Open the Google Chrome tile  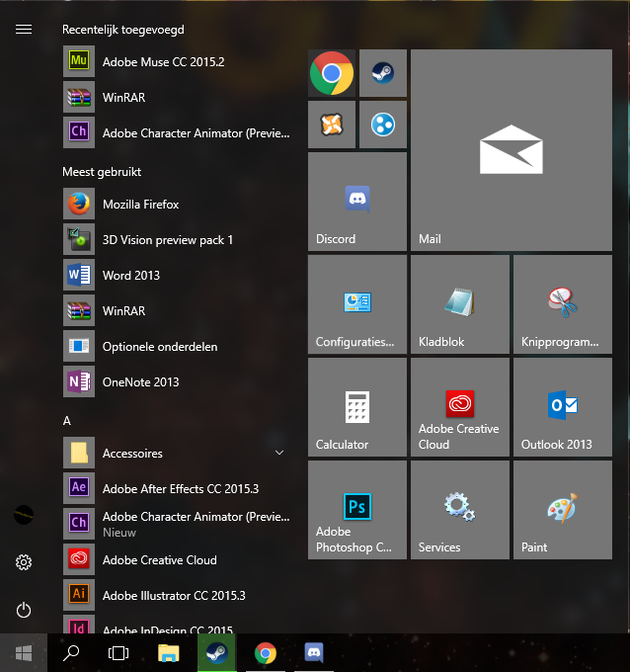(332, 73)
